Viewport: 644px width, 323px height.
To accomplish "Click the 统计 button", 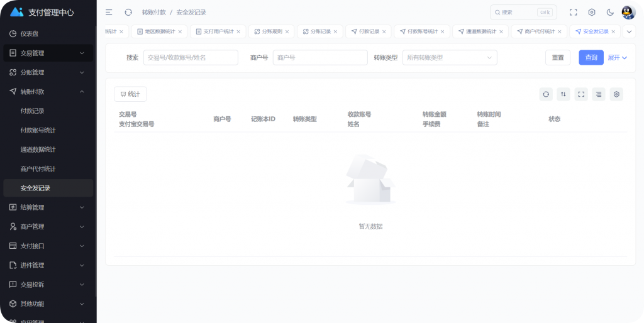I will (130, 94).
